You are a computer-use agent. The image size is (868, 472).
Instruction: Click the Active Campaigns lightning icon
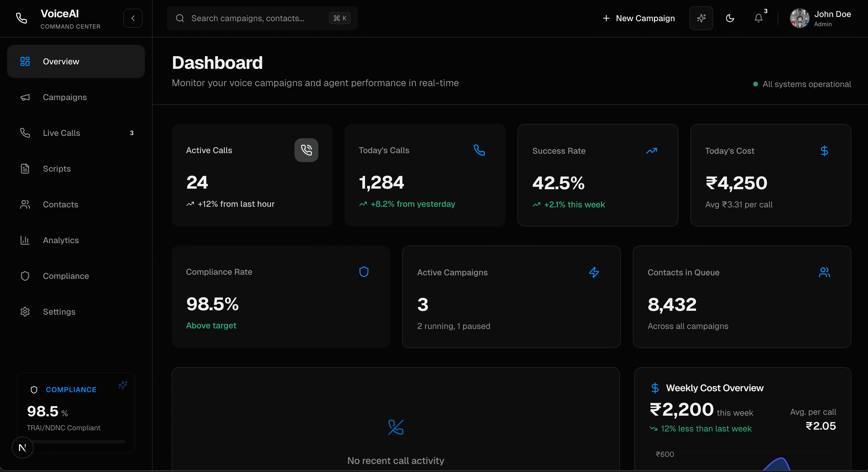[x=594, y=272]
